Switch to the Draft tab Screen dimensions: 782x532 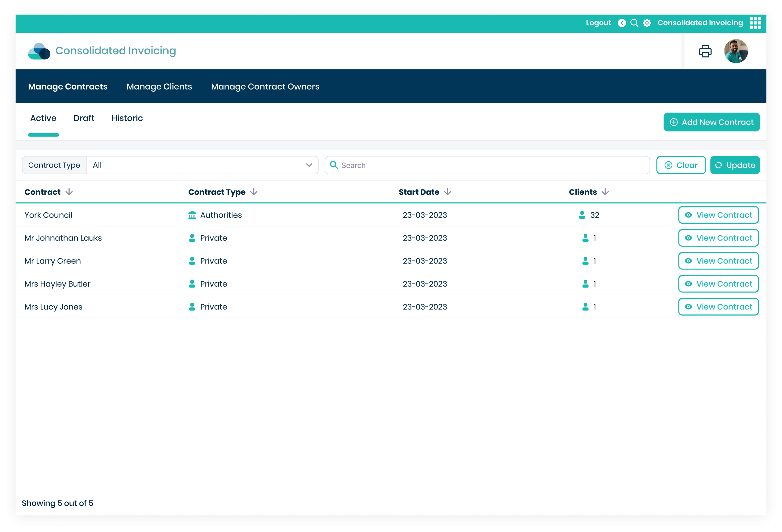84,118
